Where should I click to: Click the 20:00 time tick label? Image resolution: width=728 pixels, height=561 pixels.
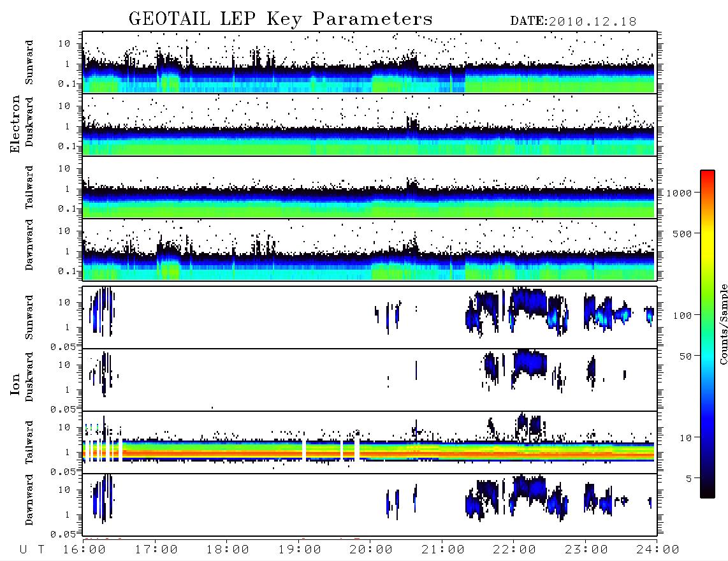(371, 550)
